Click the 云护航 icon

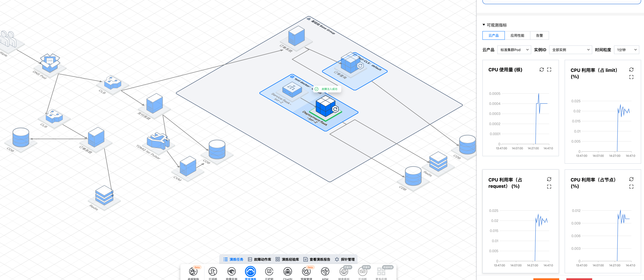pos(269,272)
